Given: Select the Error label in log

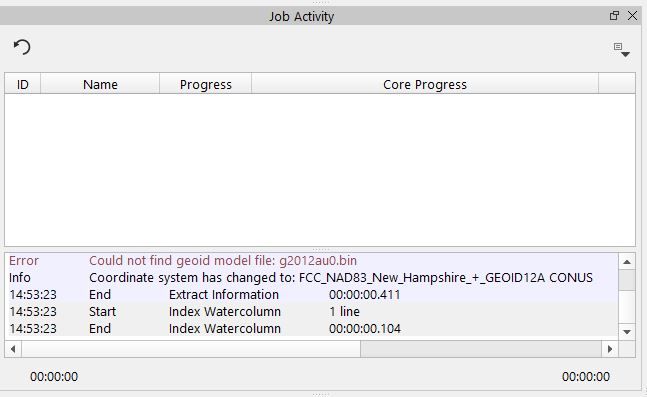Looking at the screenshot, I should point(24,261).
